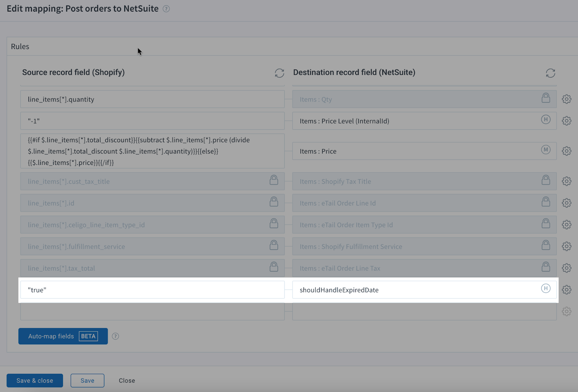The height and width of the screenshot is (392, 578).
Task: Click hard-coded H badge on Price Level field
Action: [x=546, y=119]
